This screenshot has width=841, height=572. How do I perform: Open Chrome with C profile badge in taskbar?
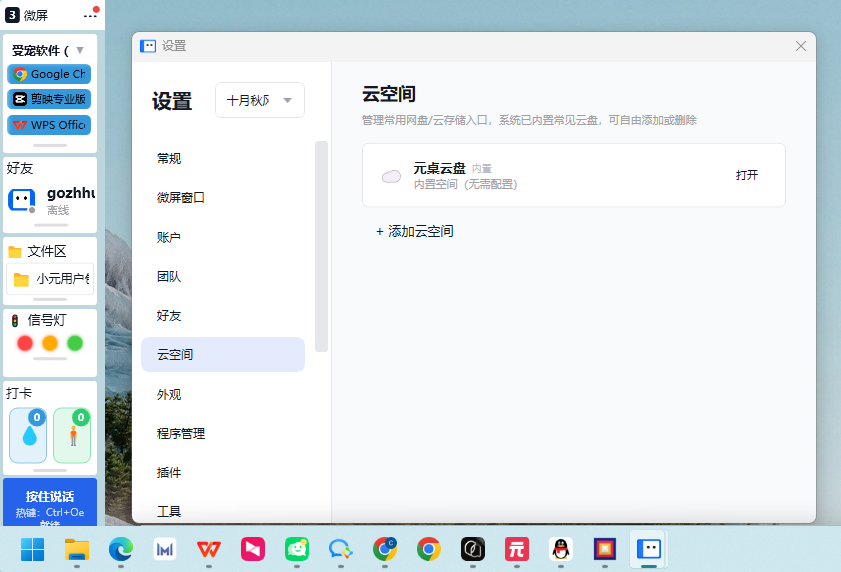(385, 549)
